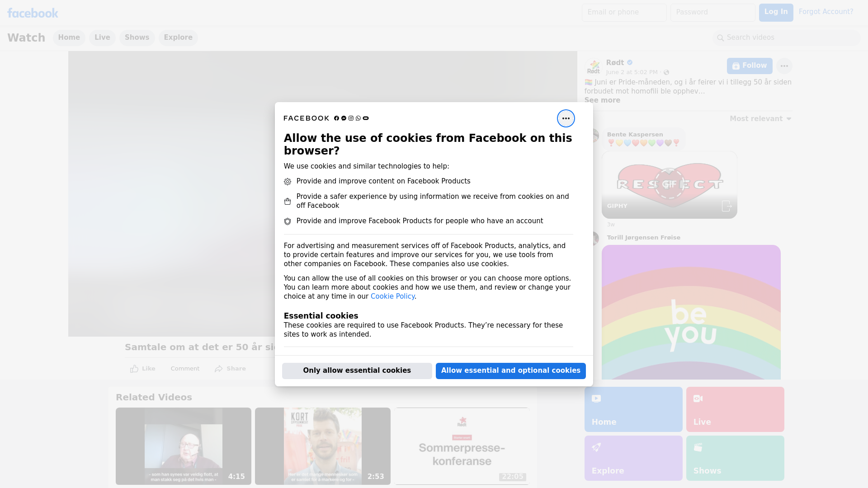The height and width of the screenshot is (488, 868).
Task: Click the Like thumbs-up icon
Action: click(x=134, y=369)
